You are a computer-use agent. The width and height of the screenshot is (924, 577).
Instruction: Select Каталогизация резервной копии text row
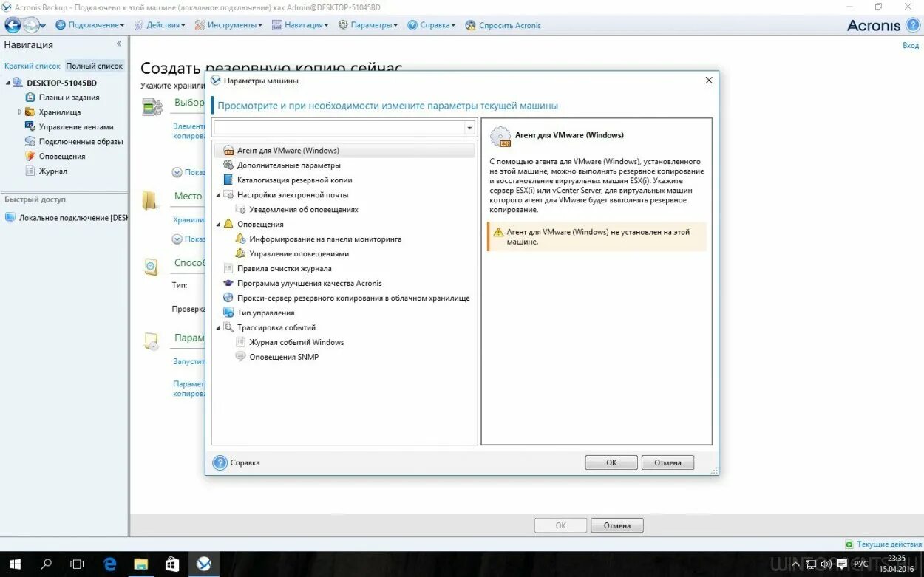[x=295, y=180]
